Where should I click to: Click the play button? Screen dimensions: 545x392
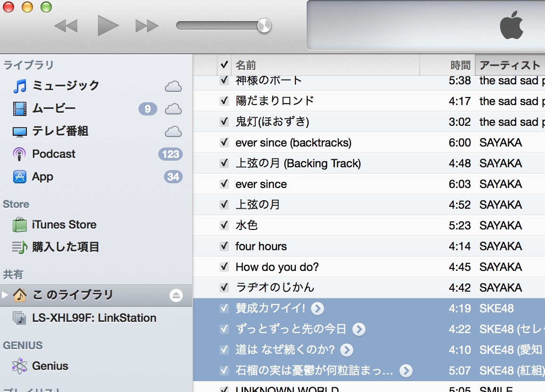tap(108, 25)
